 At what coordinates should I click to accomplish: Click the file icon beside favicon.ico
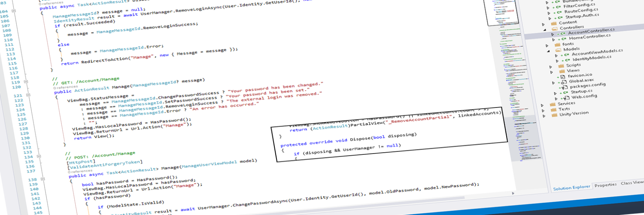[x=563, y=77]
